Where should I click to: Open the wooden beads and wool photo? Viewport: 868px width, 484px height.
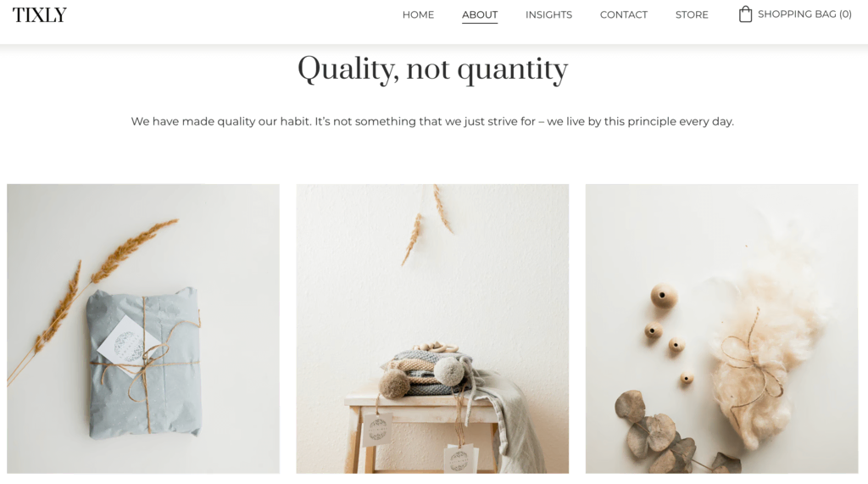point(722,328)
